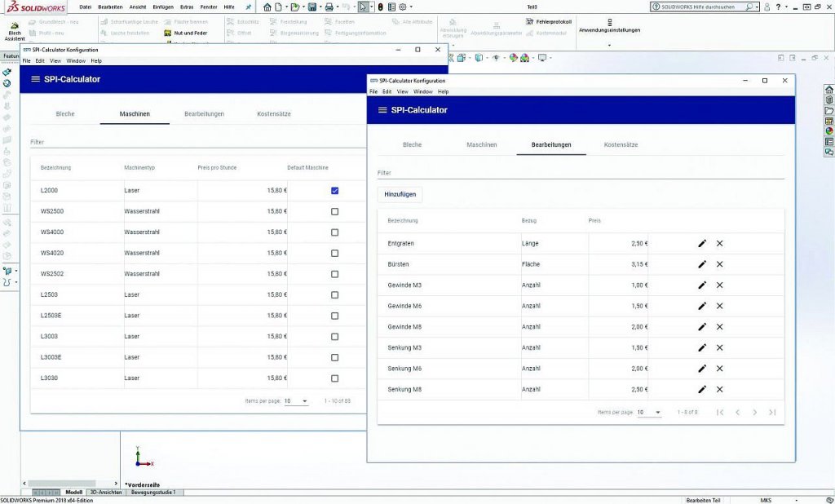Create a new document from toolbar
Screen dimensions: 835x504
point(278,7)
